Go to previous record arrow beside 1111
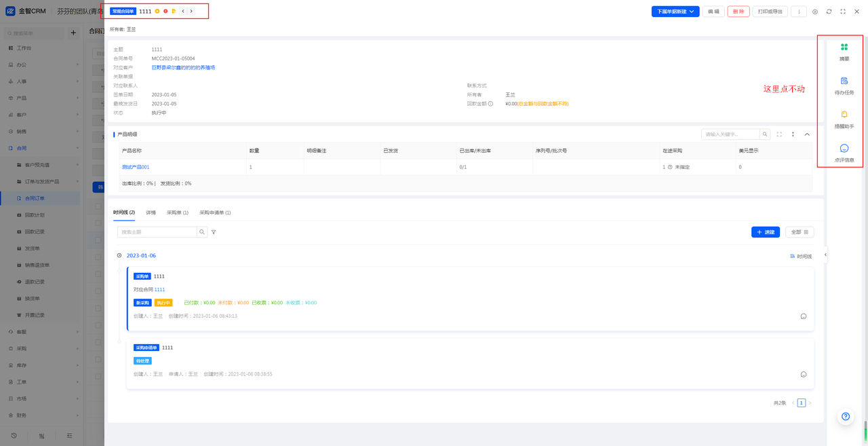Viewport: 868px width, 446px height. tap(183, 12)
